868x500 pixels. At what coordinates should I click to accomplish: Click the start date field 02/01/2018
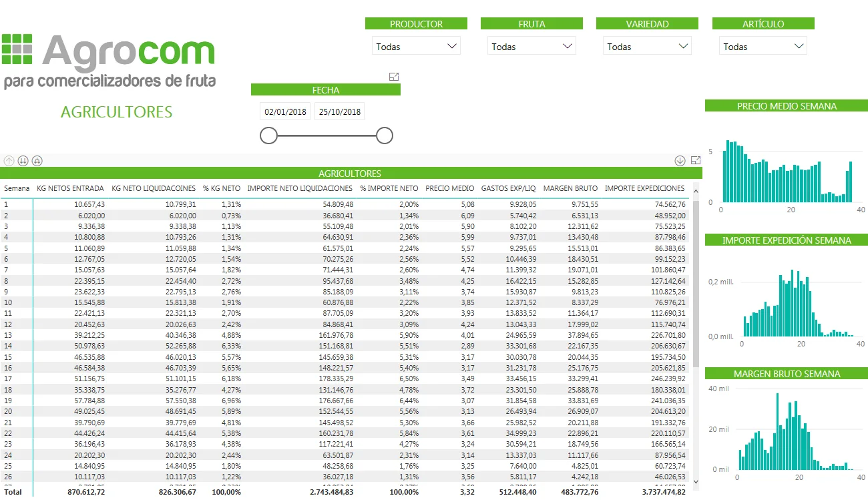point(285,111)
